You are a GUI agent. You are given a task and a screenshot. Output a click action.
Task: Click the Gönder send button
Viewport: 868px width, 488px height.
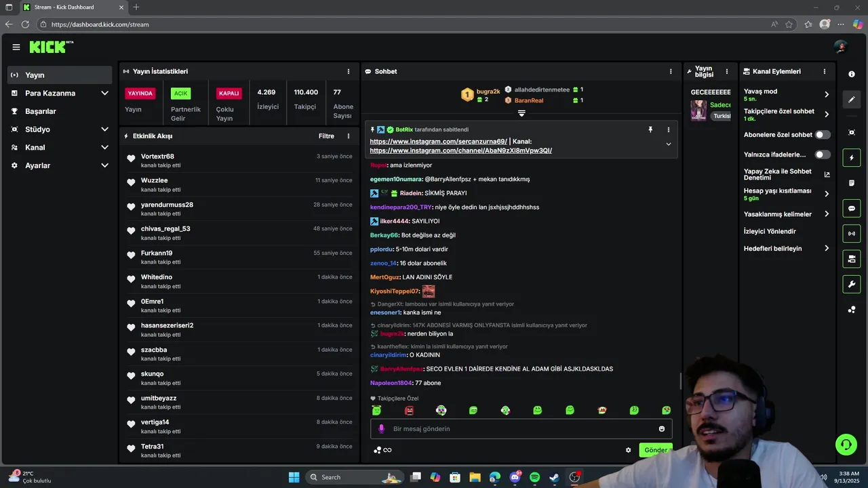point(655,450)
